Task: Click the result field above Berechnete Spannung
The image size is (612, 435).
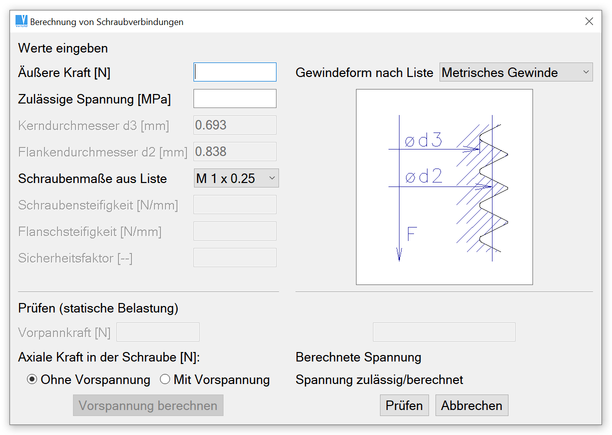Action: [444, 332]
